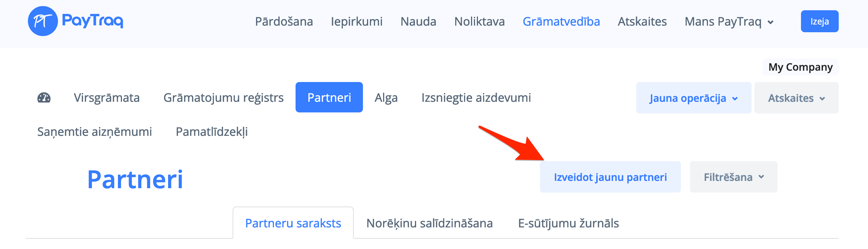Open the E-sūtījumu žurnāls tab
Image resolution: width=868 pixels, height=249 pixels.
[568, 223]
